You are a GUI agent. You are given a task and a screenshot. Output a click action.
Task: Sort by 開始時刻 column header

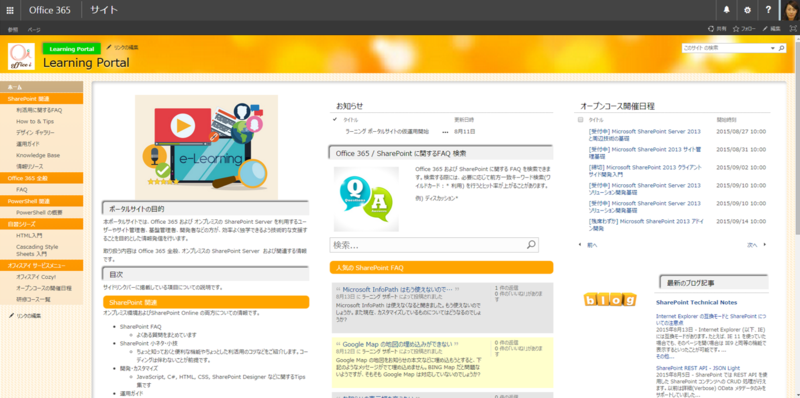(x=727, y=120)
